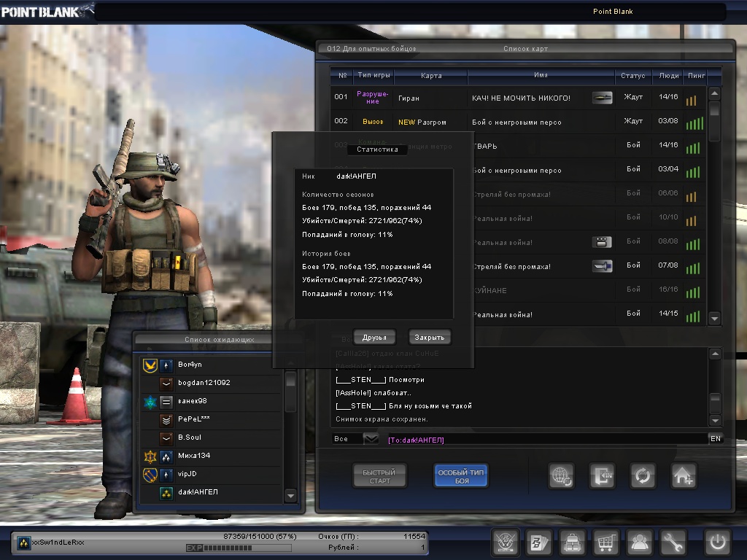Open the backpack inventory icon
The height and width of the screenshot is (560, 747).
(572, 542)
